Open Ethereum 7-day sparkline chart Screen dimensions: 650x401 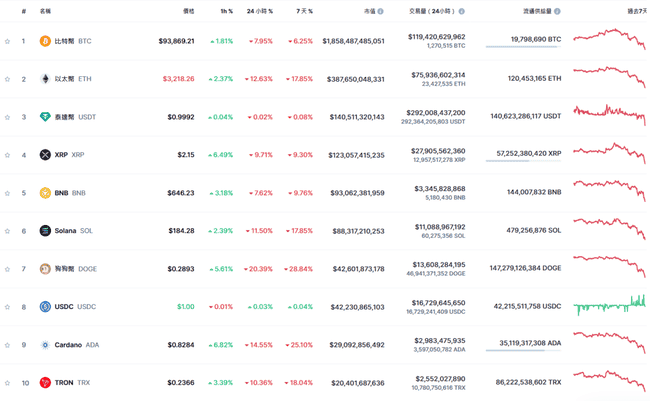[609, 77]
